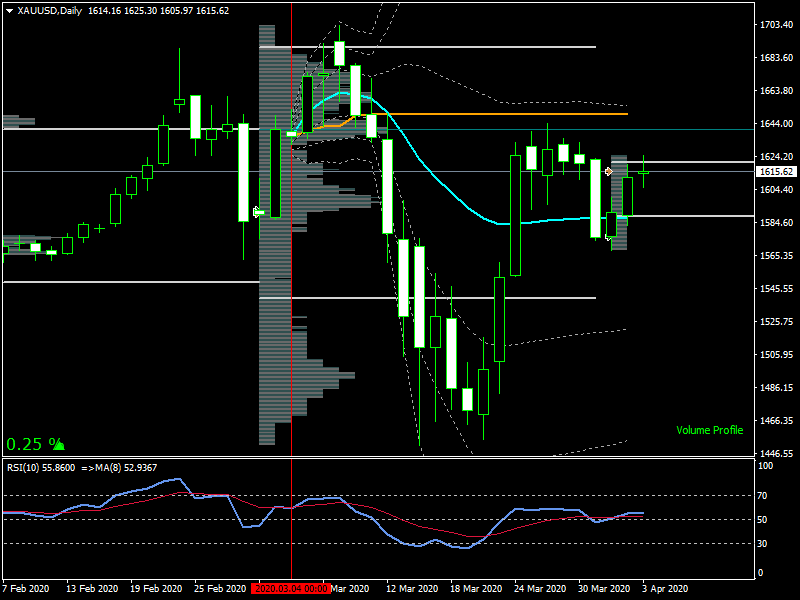The image size is (800, 600).
Task: Click the orange arrow marker near 1615.62
Action: point(608,172)
